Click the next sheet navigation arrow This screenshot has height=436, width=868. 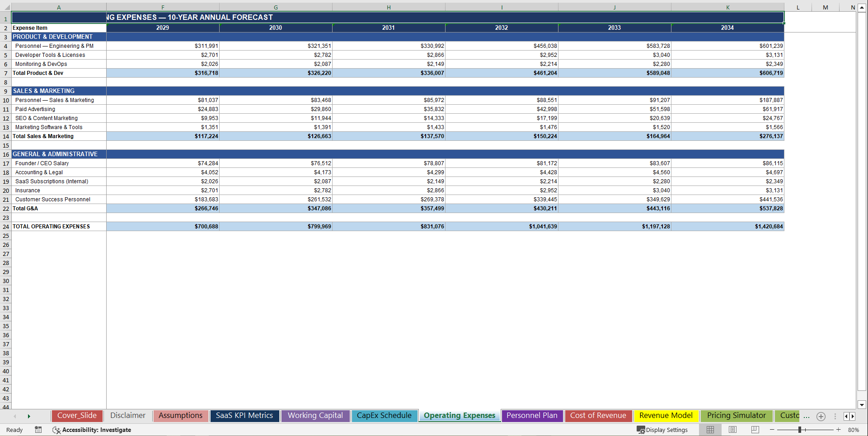[x=29, y=416]
